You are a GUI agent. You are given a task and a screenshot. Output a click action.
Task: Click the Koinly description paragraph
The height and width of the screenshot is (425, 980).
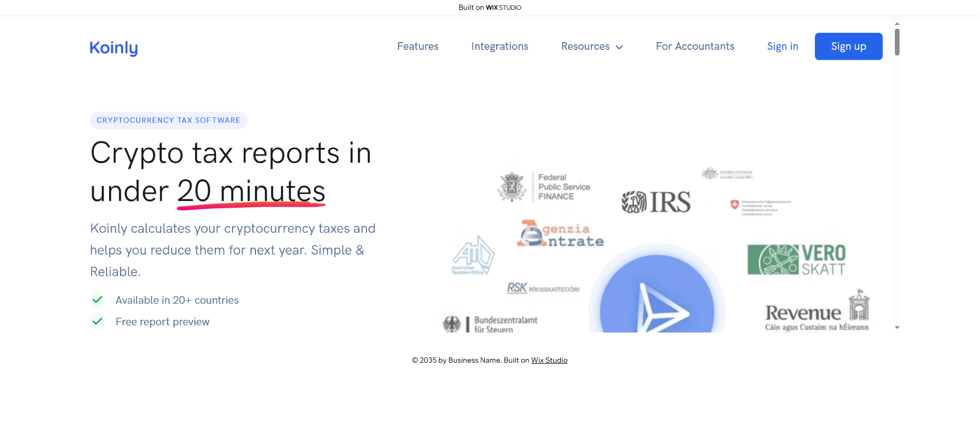tap(233, 250)
